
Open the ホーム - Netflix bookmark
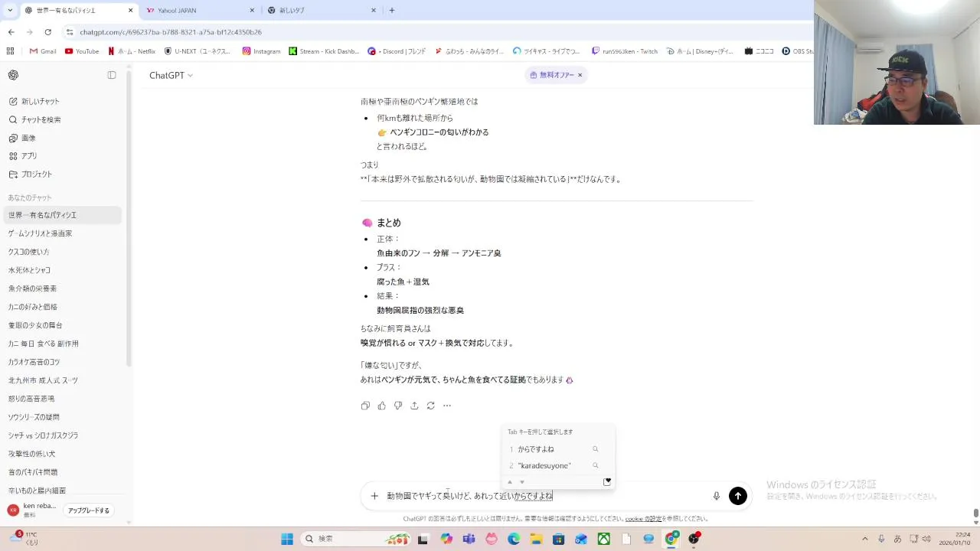tap(132, 51)
